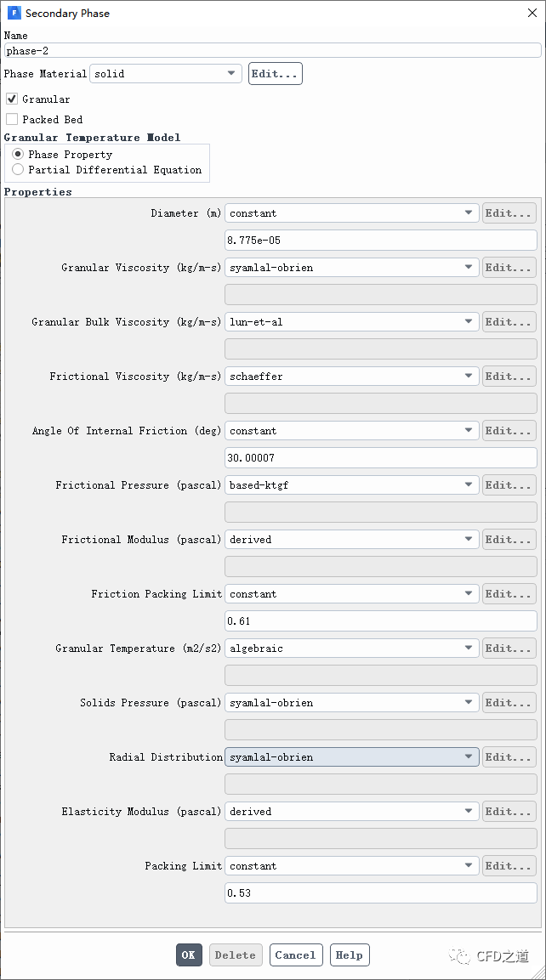
Task: Click the Diameter value field
Action: [x=380, y=241]
